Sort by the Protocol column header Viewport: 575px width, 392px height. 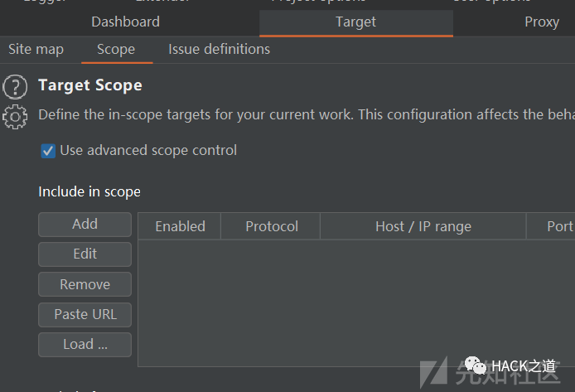[x=271, y=226]
